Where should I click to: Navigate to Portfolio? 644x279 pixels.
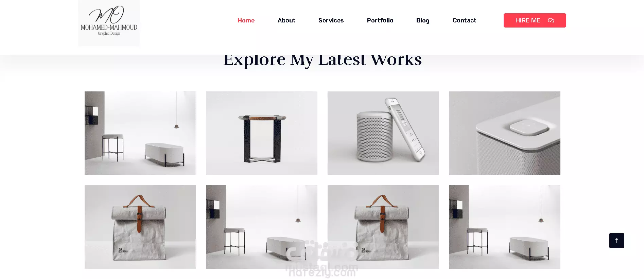coord(380,20)
